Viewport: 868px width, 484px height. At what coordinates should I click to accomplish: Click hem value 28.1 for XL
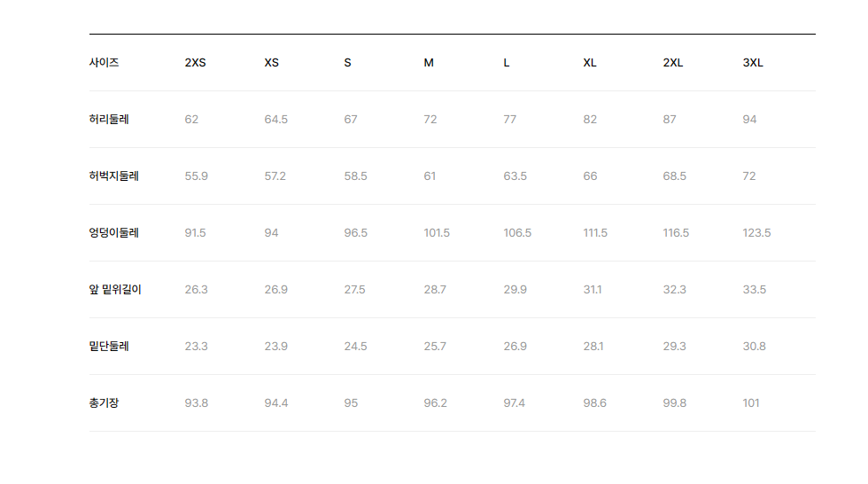[593, 346]
